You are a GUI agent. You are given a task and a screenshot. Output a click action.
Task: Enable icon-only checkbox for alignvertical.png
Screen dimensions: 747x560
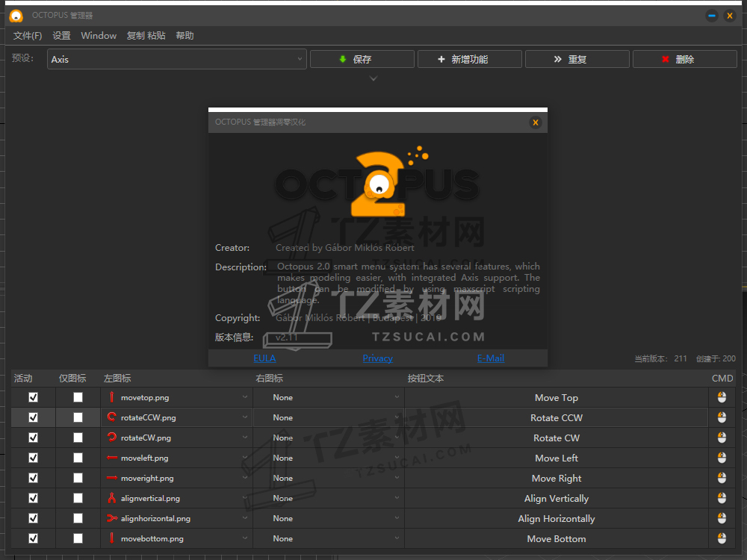tap(78, 498)
